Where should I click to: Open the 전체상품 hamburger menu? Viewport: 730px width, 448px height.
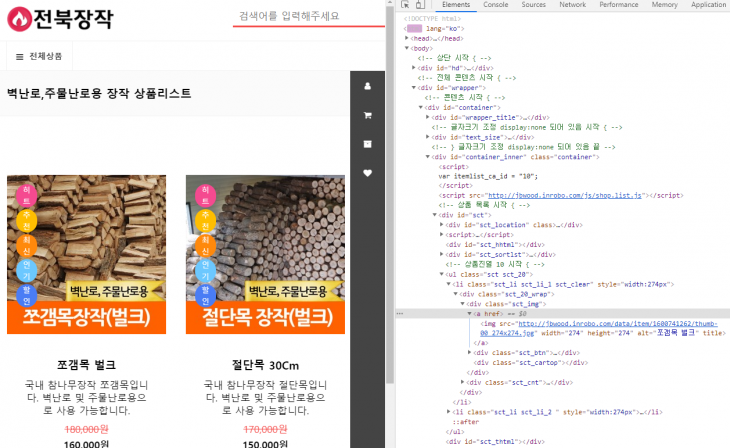coord(39,56)
